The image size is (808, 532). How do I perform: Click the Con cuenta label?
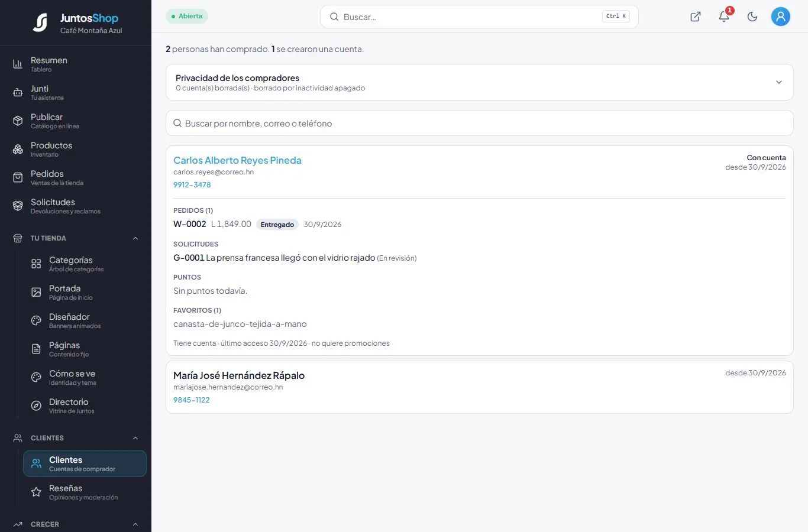click(766, 158)
